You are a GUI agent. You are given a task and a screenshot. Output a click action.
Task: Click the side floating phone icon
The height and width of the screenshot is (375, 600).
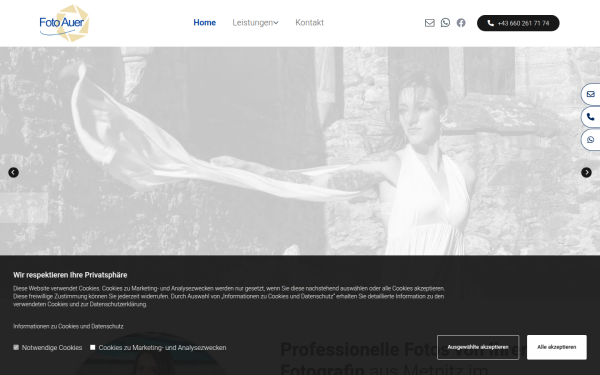pyautogui.click(x=590, y=117)
